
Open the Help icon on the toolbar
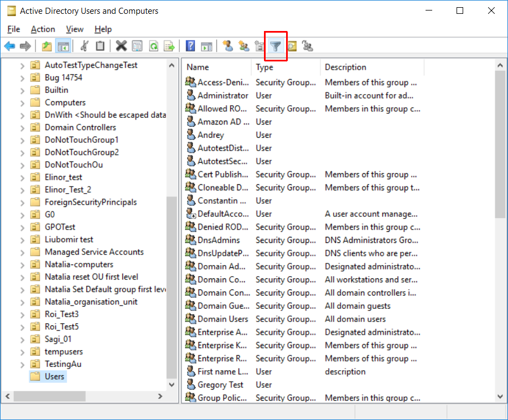tap(190, 46)
